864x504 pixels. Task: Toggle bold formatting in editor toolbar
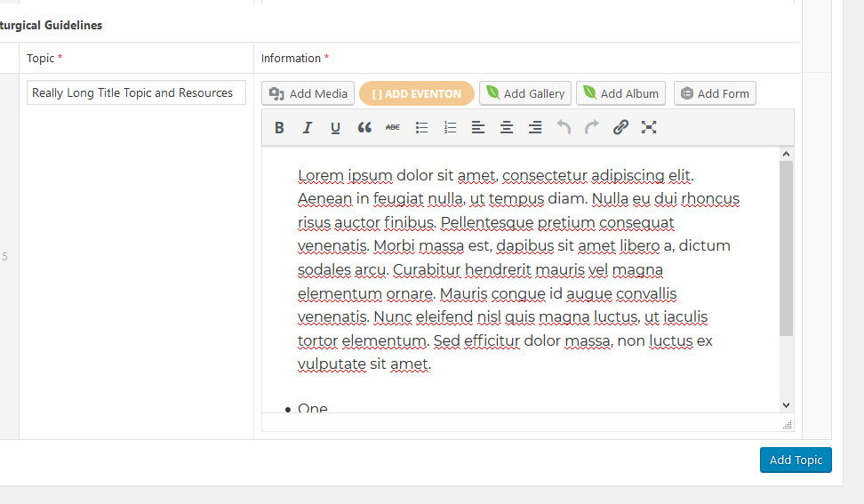pyautogui.click(x=279, y=127)
